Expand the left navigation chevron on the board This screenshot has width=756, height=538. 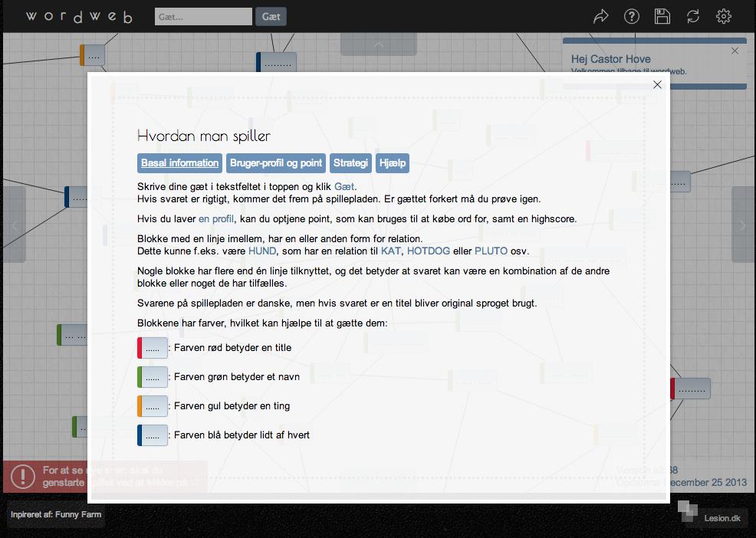click(14, 225)
